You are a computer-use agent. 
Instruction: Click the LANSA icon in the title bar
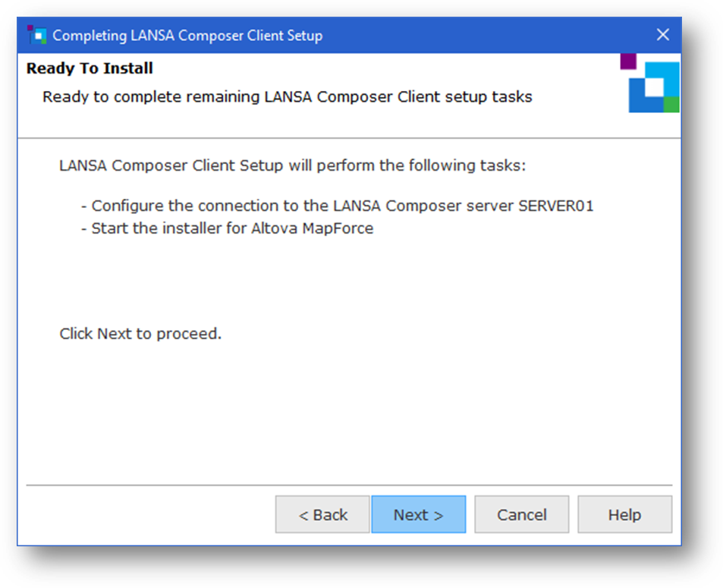pyautogui.click(x=35, y=35)
